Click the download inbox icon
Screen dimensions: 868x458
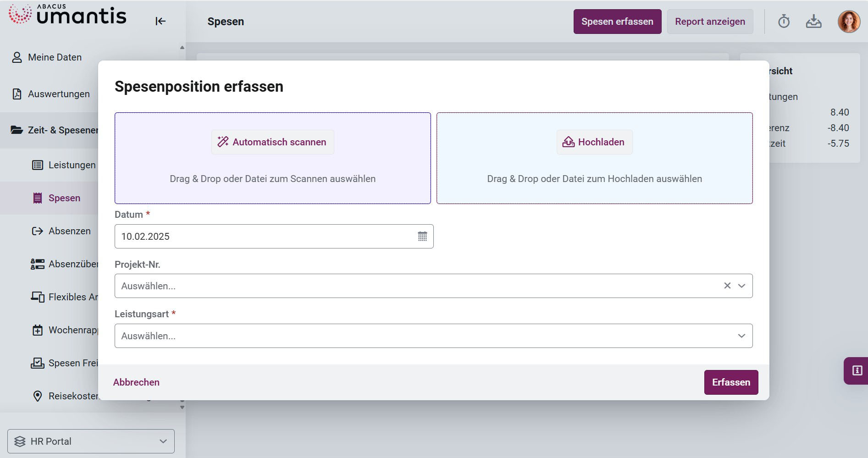[x=813, y=22]
